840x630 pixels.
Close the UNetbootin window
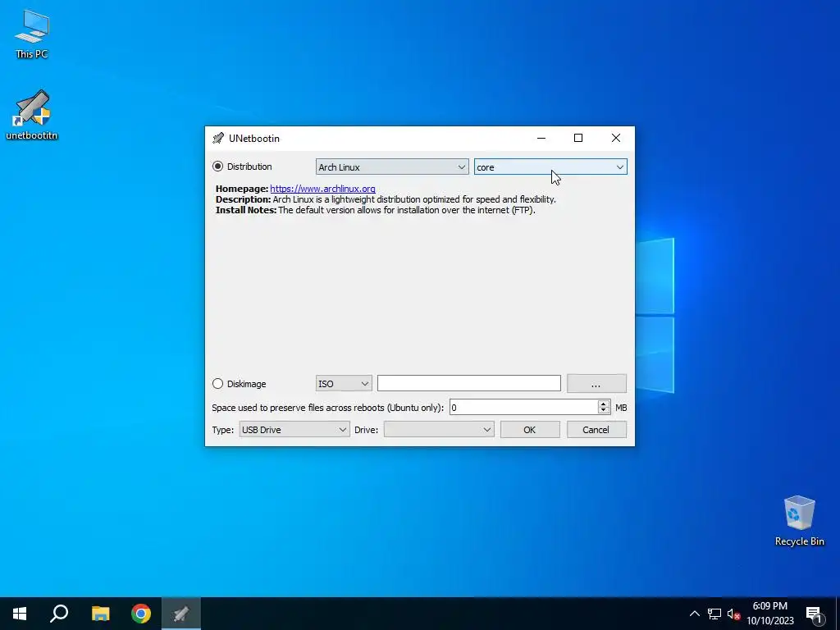tap(616, 138)
